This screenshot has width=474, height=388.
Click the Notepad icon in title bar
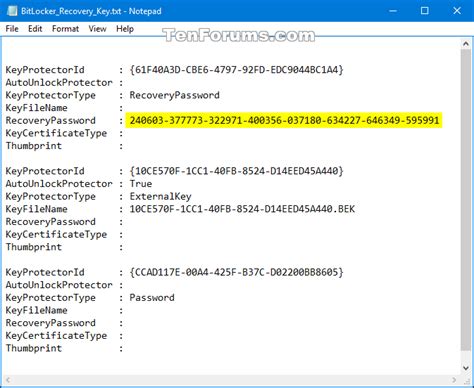(12, 11)
